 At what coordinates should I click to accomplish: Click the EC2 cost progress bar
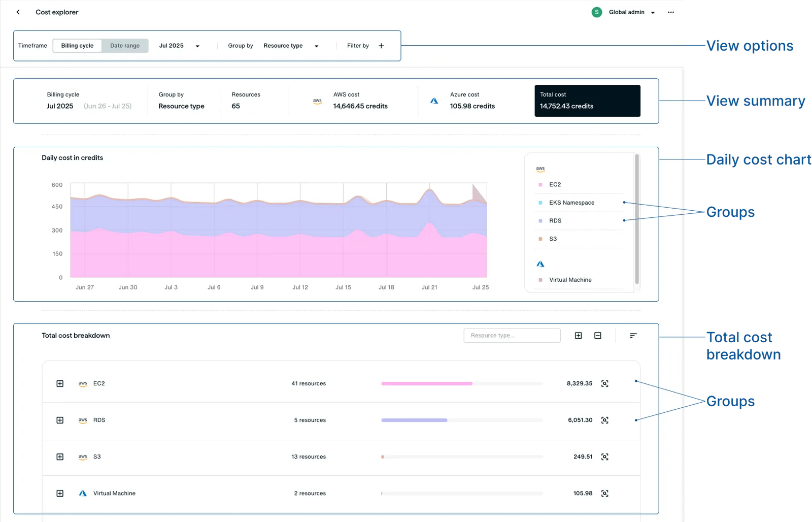(462, 384)
